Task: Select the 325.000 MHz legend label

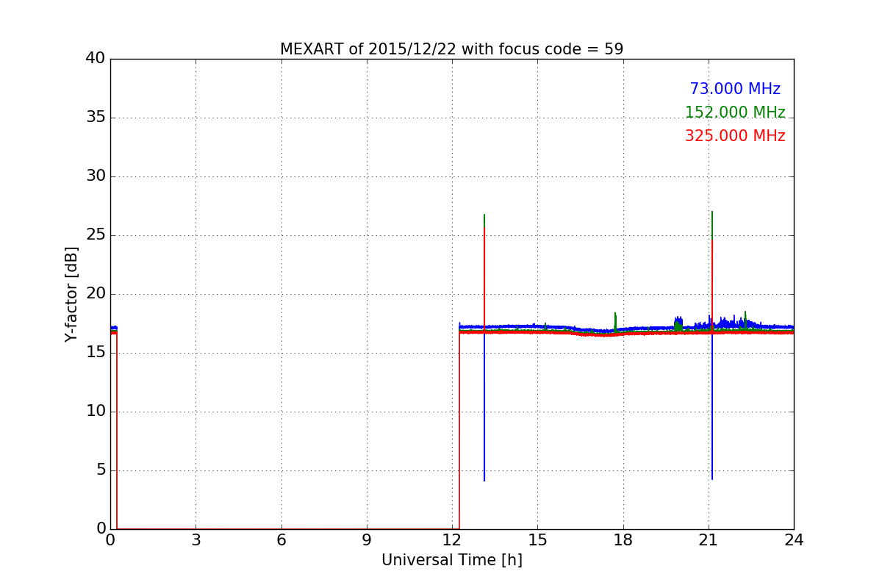Action: point(735,136)
